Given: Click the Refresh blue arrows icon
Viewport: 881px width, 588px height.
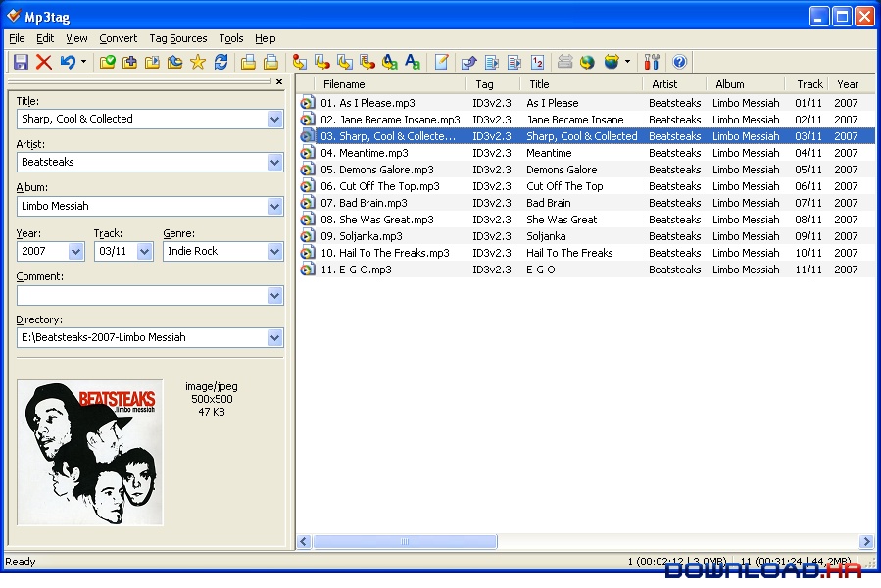Looking at the screenshot, I should (x=220, y=62).
